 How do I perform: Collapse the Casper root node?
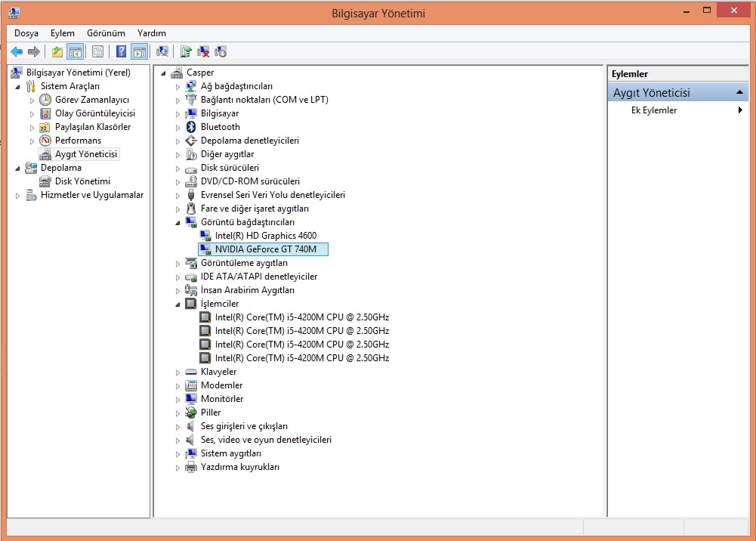163,73
